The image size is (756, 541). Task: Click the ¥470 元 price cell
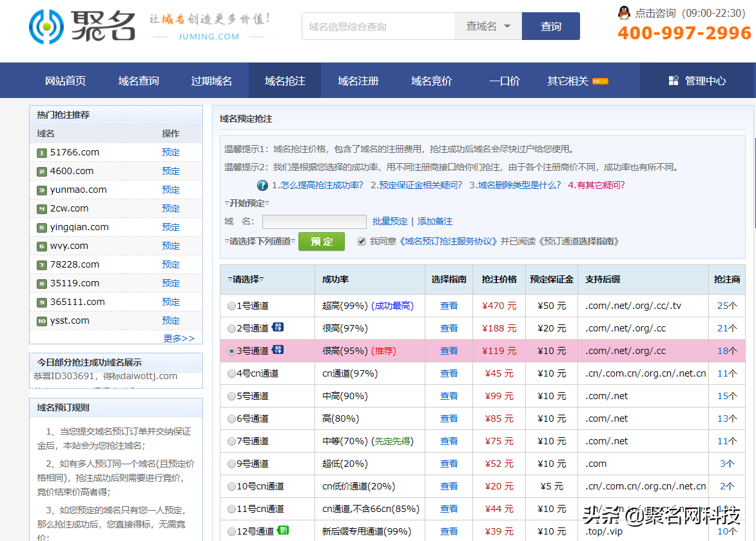click(x=499, y=306)
